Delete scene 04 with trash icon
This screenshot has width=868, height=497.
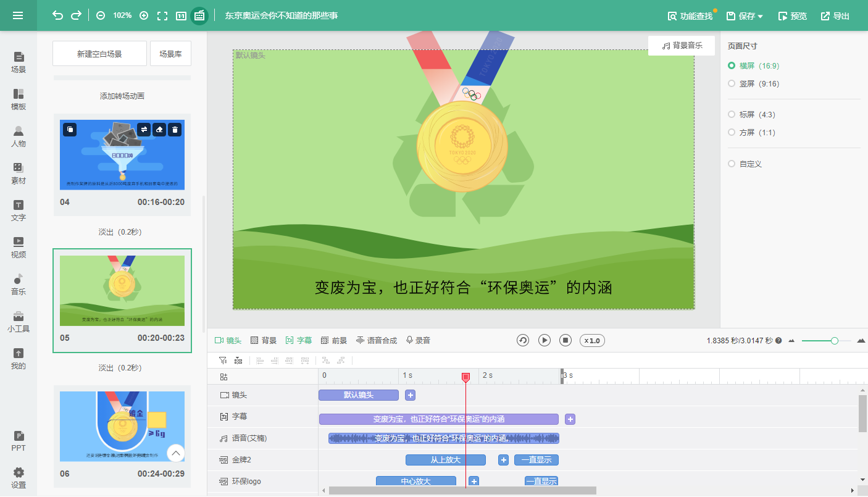click(175, 129)
